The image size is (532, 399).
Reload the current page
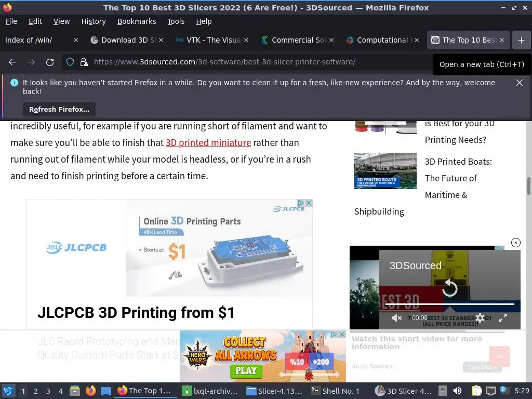50,62
